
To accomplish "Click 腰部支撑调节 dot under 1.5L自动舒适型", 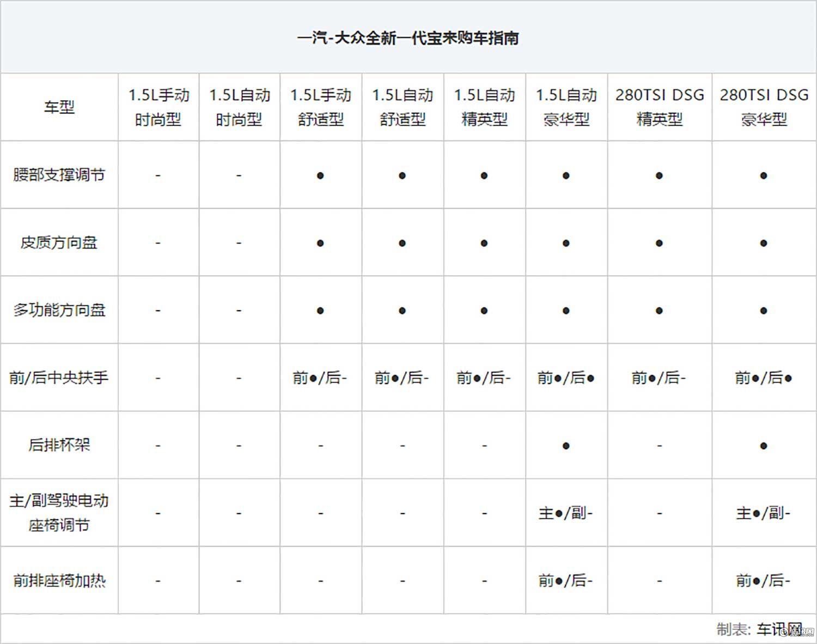I will coord(402,175).
